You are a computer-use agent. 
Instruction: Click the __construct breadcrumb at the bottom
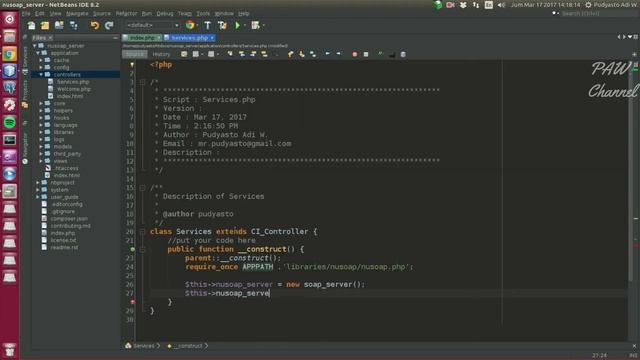188,346
